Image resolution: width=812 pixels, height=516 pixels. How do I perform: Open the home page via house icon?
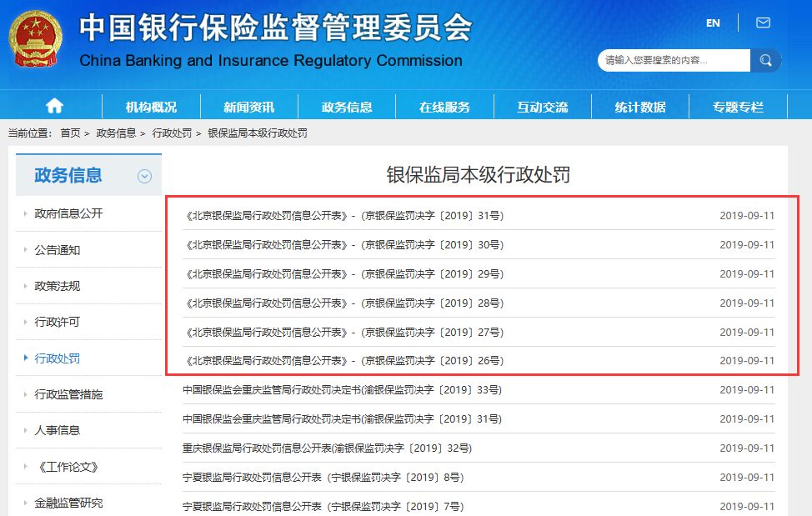(x=54, y=106)
